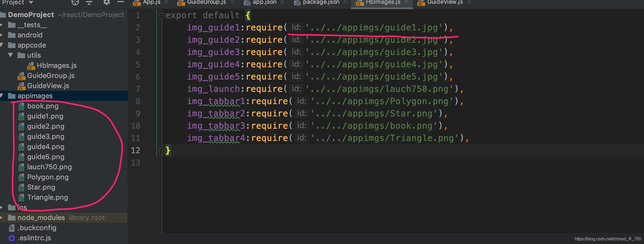Select the appcode folder icon

pos(12,45)
